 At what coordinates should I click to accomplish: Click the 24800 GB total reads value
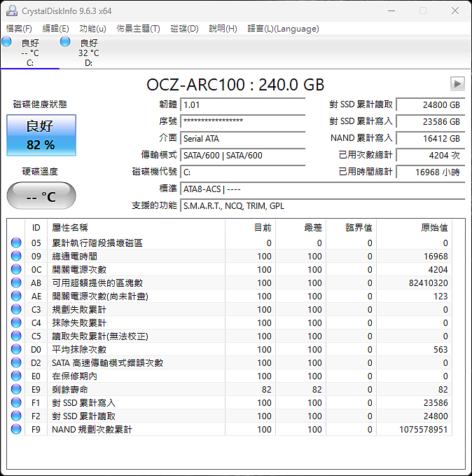click(x=431, y=105)
